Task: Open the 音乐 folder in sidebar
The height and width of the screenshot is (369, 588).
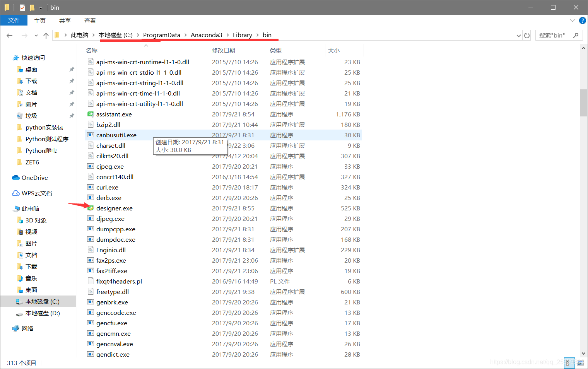Action: (31, 278)
